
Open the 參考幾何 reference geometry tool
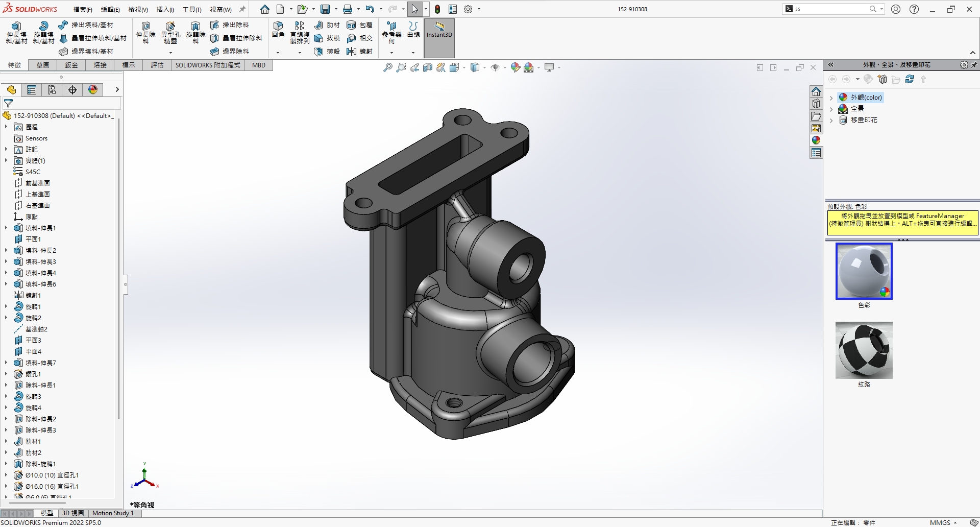click(x=391, y=33)
